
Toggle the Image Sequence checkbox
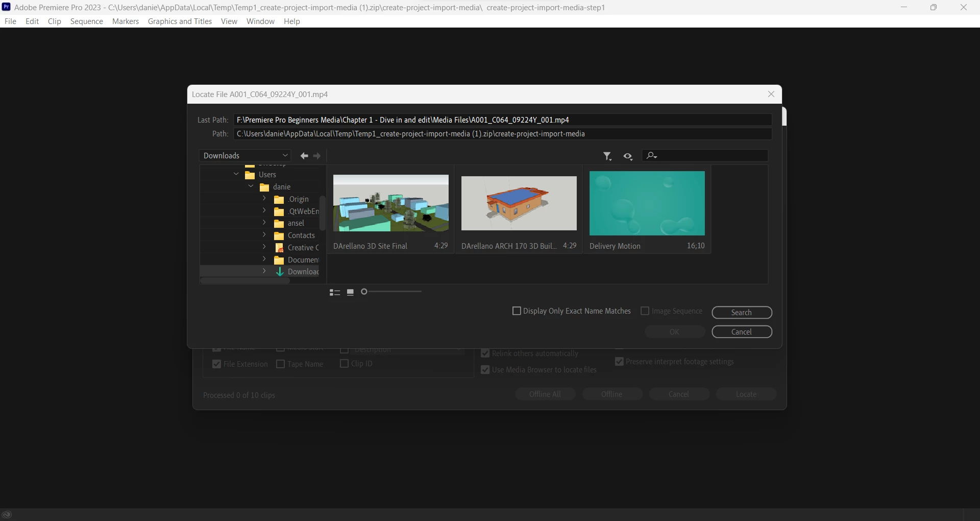(645, 311)
